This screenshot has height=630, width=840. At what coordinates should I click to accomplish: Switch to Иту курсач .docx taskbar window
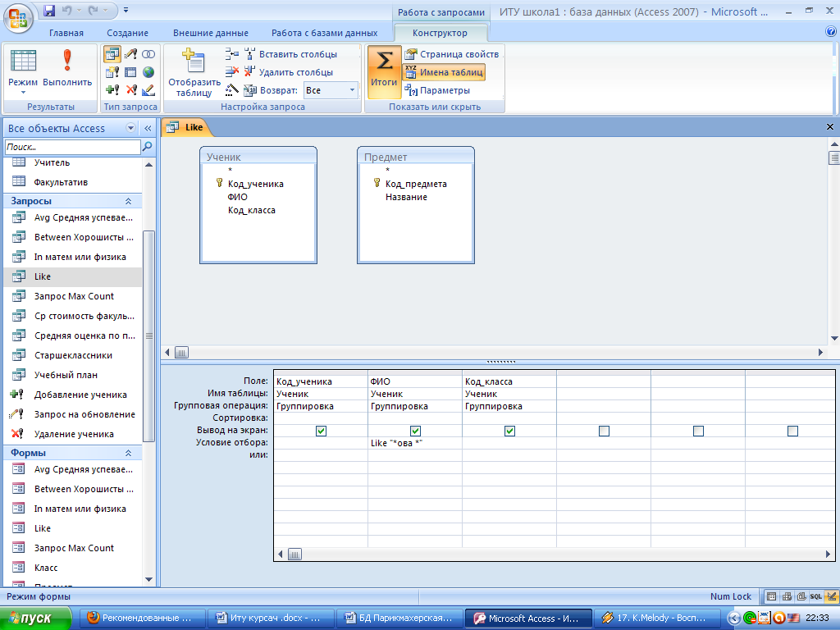271,619
